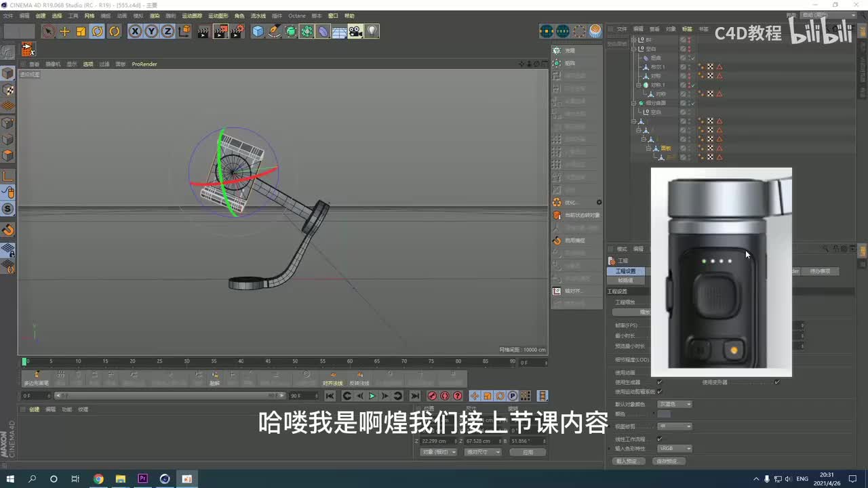The image size is (868, 488).
Task: Collapse the 对称 1 tree node
Action: [x=638, y=85]
